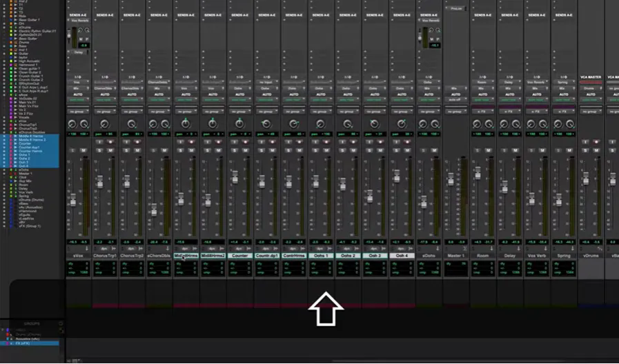Click the left pan knob on Room channel
This screenshot has width=619, height=364.
click(x=476, y=124)
